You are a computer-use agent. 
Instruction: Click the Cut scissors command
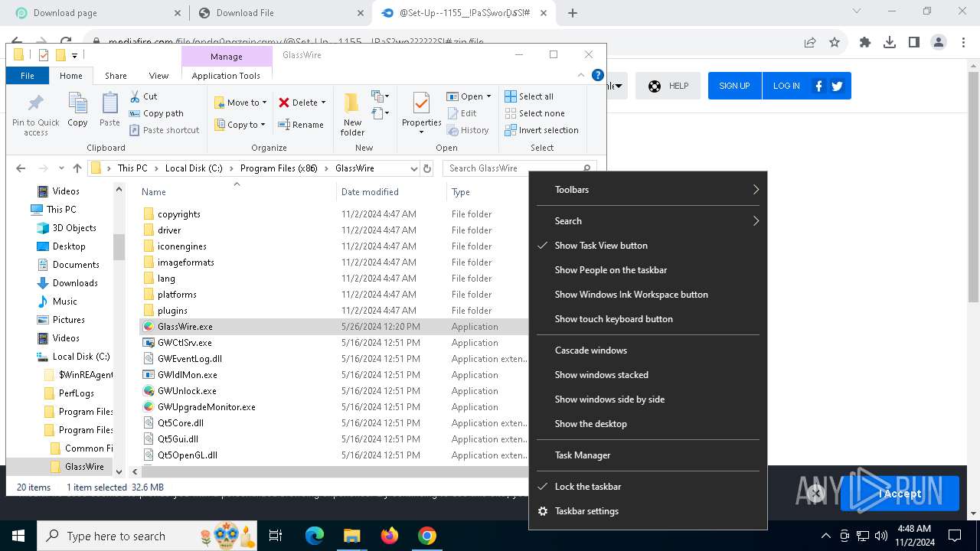(143, 96)
